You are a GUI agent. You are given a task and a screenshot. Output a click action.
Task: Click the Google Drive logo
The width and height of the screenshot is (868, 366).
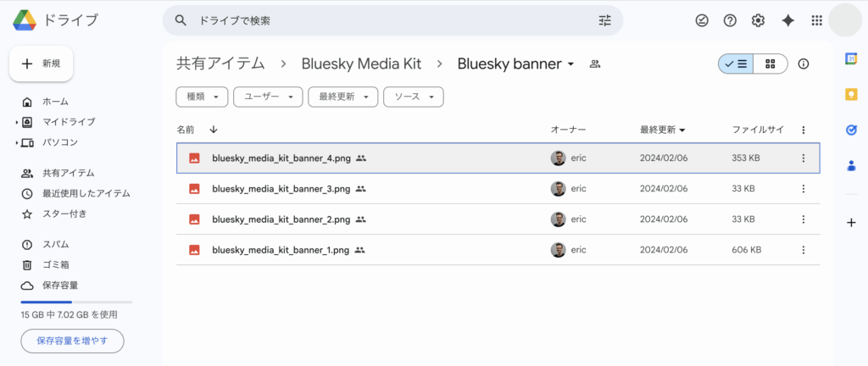[25, 20]
